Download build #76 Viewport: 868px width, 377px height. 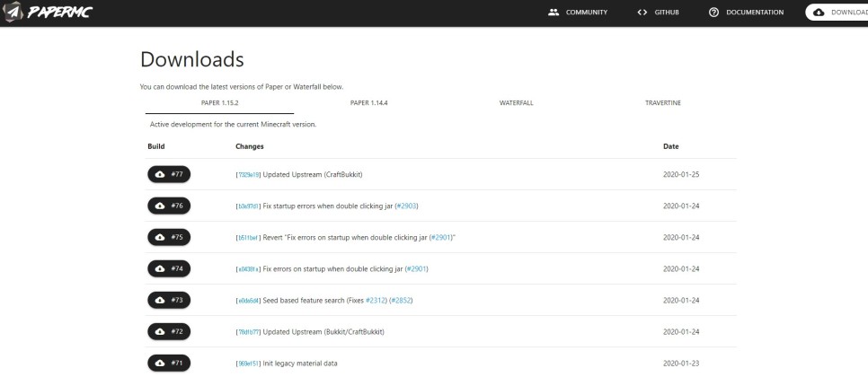point(169,206)
